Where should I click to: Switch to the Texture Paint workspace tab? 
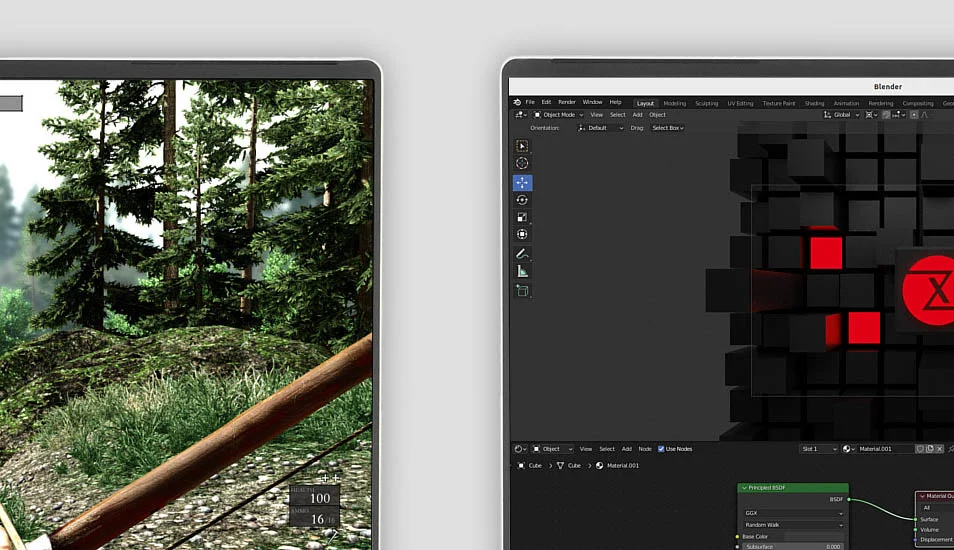pyautogui.click(x=779, y=103)
